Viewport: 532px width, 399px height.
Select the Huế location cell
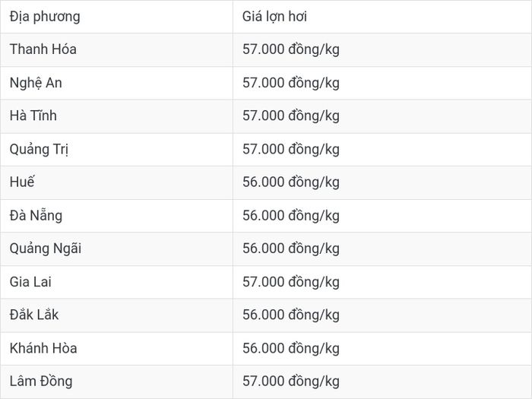pos(116,182)
